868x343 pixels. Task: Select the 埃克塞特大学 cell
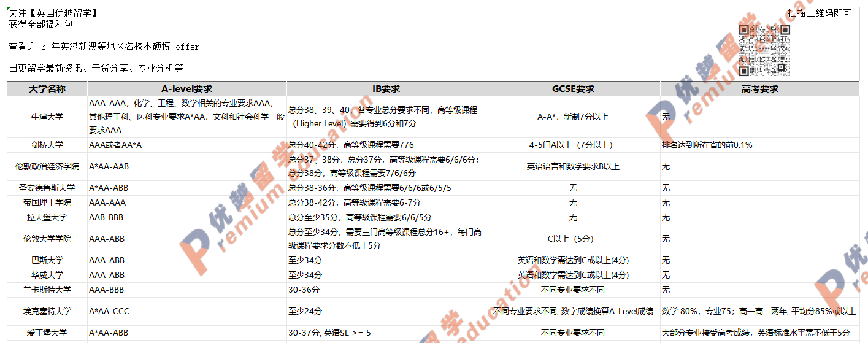[x=47, y=311]
